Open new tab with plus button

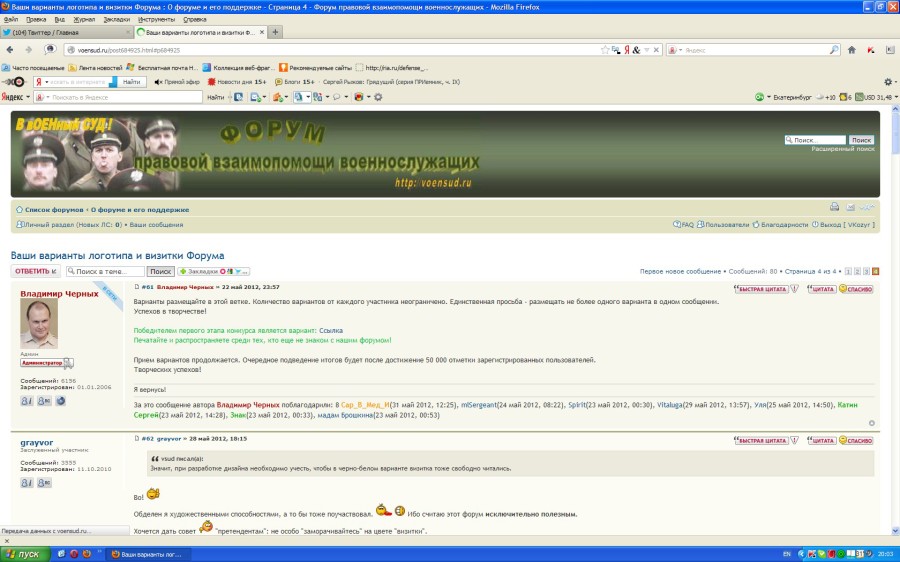tap(276, 32)
